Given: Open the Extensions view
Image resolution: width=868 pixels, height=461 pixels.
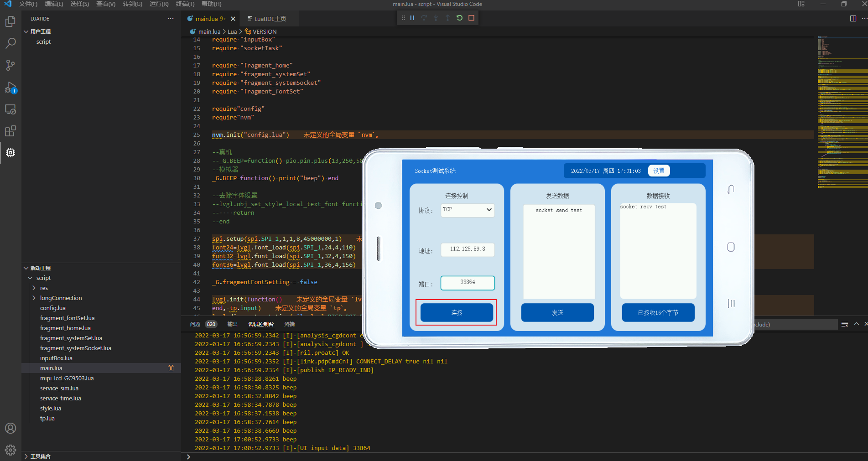Looking at the screenshot, I should (10, 131).
